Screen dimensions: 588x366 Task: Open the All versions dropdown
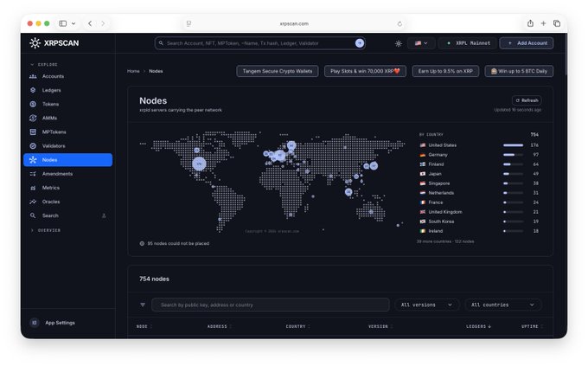(427, 305)
